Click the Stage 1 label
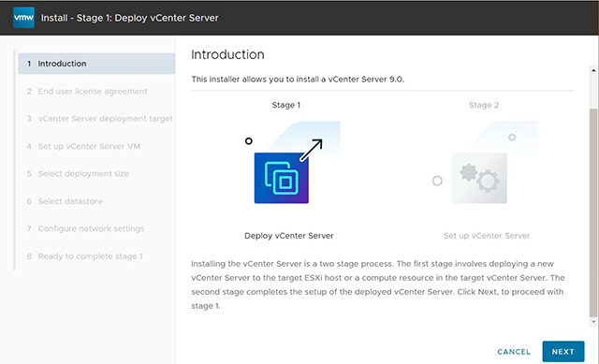This screenshot has width=599, height=364. click(286, 105)
